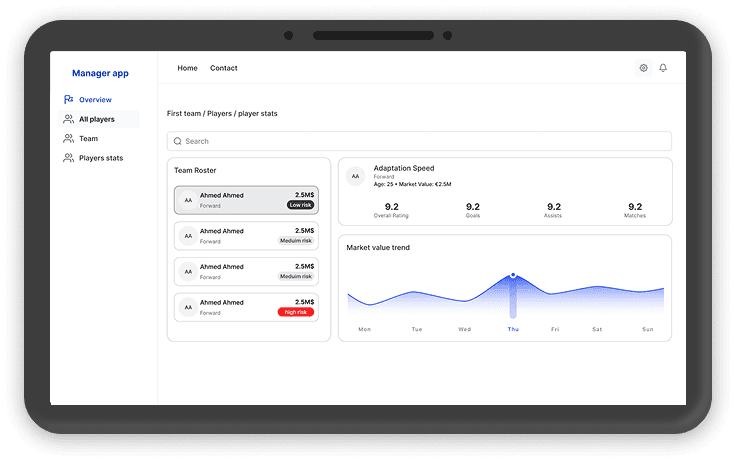Viewport: 736px width, 462px height.
Task: Go to Overview in the sidebar
Action: [95, 100]
